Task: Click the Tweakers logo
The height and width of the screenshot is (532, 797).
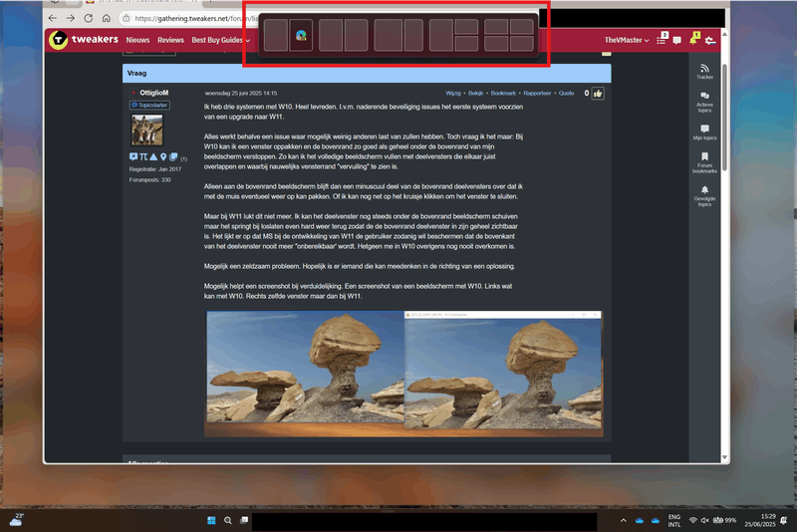Action: [84, 40]
